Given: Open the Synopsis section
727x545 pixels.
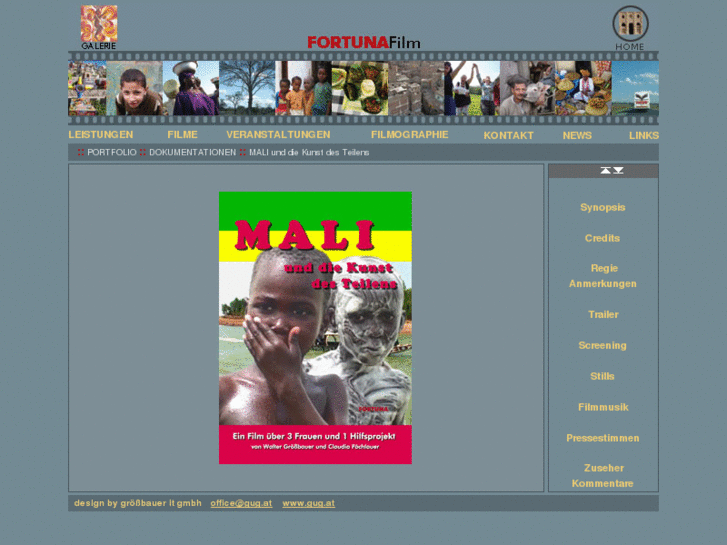Looking at the screenshot, I should 603,207.
